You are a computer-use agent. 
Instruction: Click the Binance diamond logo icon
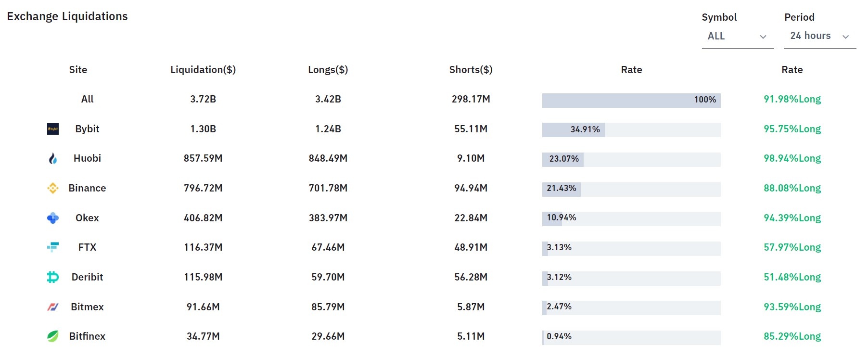pyautogui.click(x=53, y=188)
